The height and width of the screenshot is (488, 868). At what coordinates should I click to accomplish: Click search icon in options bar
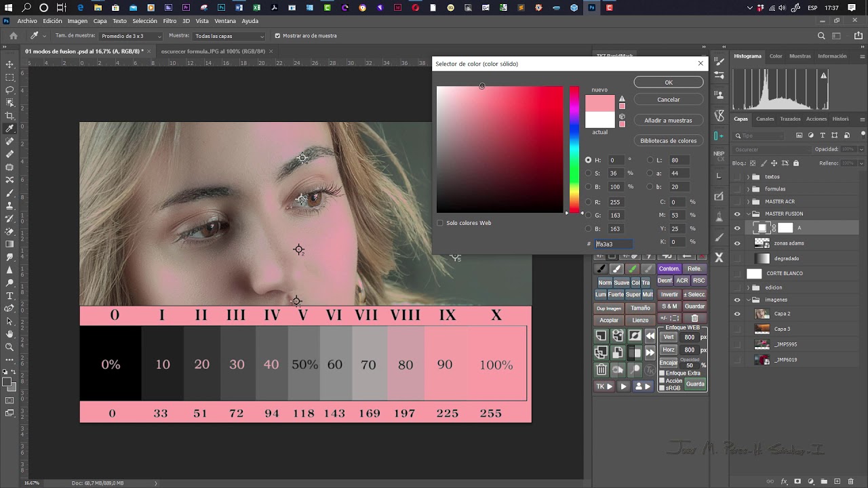(821, 36)
